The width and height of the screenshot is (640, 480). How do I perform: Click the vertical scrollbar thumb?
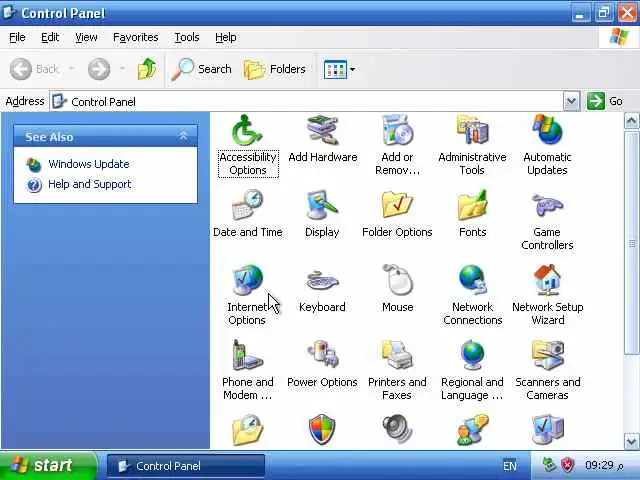pos(631,243)
